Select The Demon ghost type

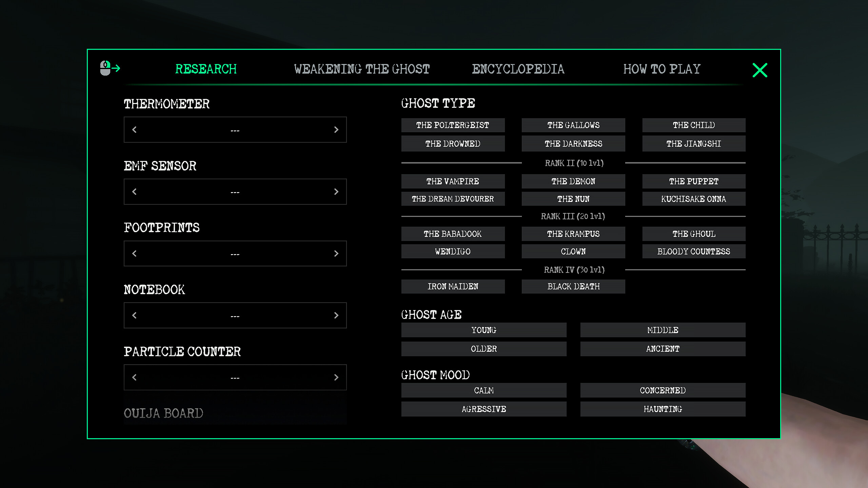point(573,181)
